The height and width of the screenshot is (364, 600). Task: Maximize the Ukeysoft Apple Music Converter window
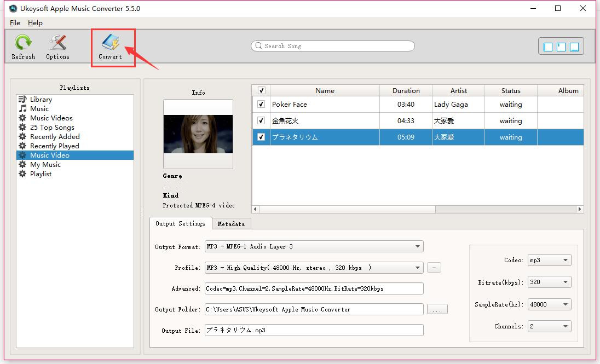558,8
